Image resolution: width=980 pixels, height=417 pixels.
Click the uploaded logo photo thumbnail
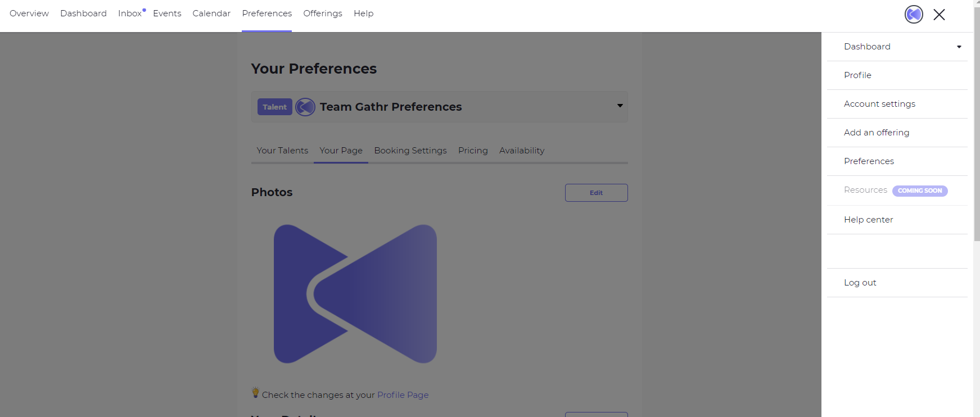355,294
